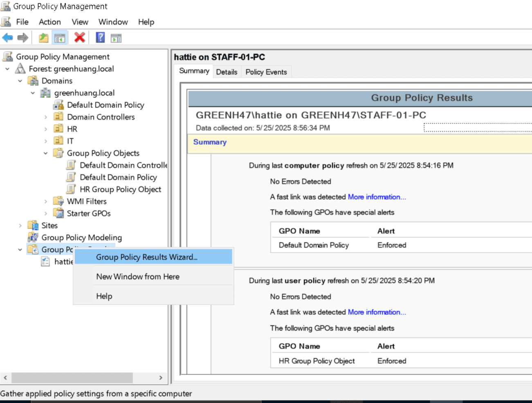
Task: Click the Group Policy Modeling icon
Action: (x=33, y=237)
